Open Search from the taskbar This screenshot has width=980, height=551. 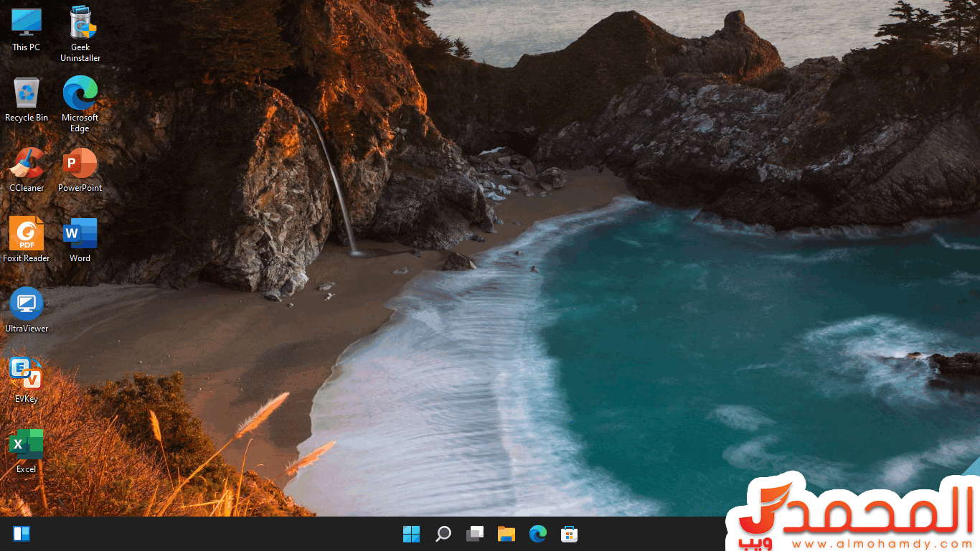point(443,534)
